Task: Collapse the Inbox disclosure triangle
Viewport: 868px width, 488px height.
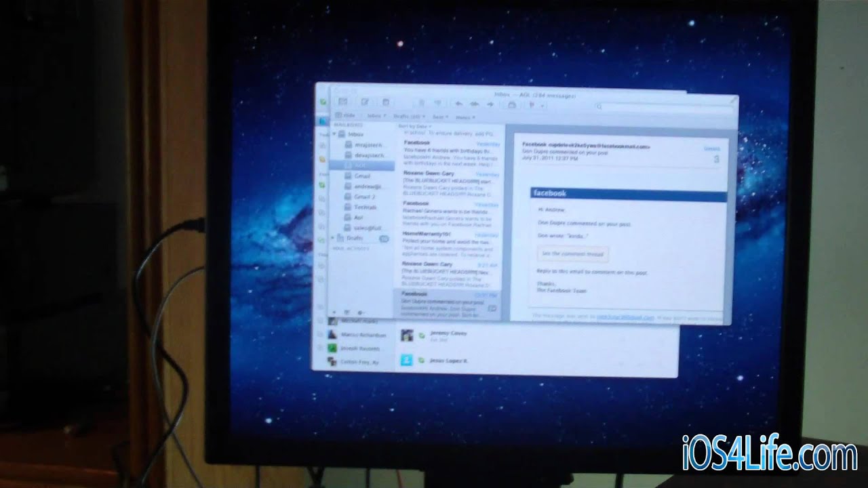Action: coord(334,134)
